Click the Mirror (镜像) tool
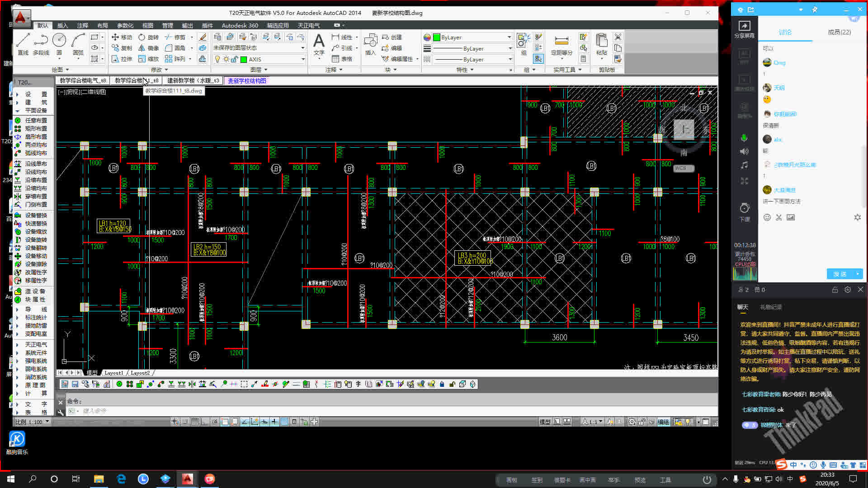The image size is (868, 488). pyautogui.click(x=149, y=48)
